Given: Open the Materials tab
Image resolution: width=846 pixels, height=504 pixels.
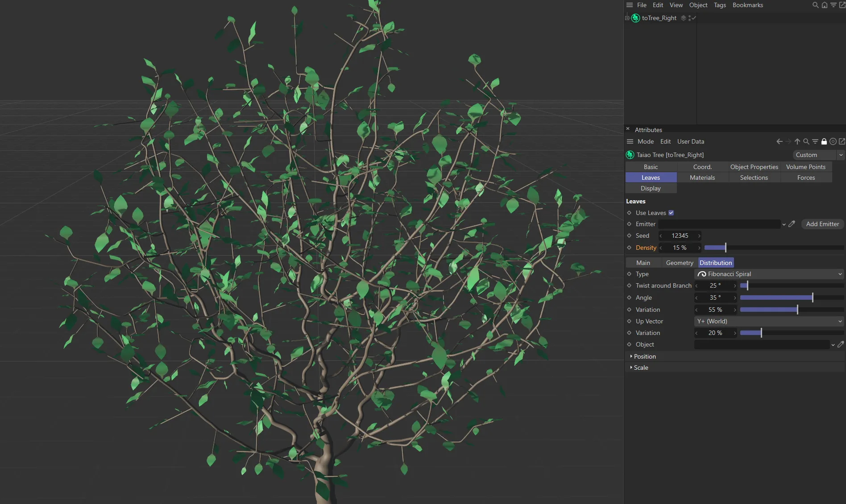Looking at the screenshot, I should pyautogui.click(x=702, y=178).
